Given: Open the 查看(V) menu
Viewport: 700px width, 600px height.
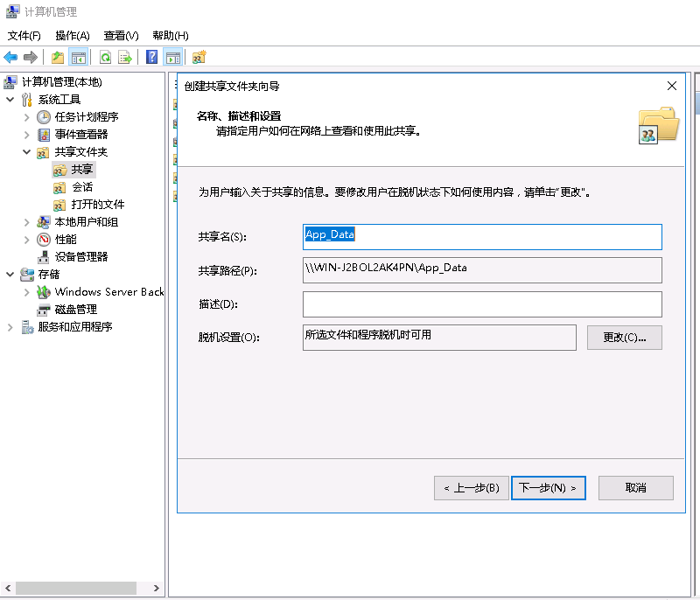Looking at the screenshot, I should pos(121,36).
